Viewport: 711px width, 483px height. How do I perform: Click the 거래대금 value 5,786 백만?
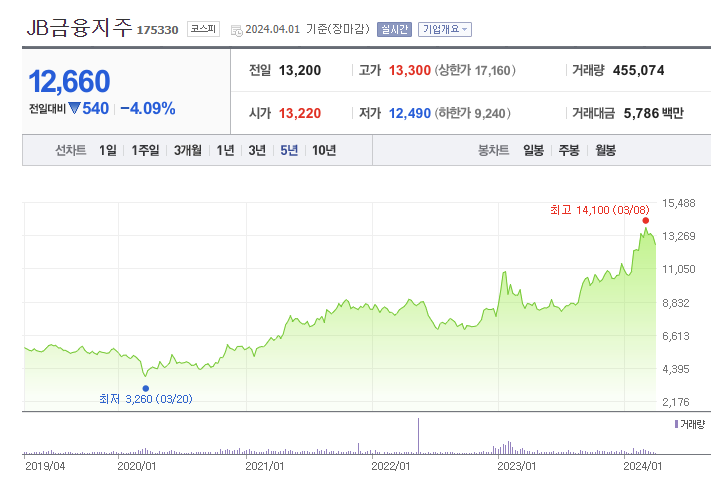[x=653, y=113]
